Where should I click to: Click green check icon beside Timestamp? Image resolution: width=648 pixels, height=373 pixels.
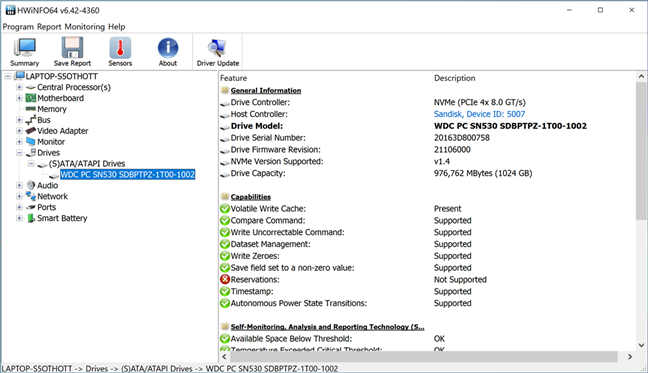(x=225, y=291)
